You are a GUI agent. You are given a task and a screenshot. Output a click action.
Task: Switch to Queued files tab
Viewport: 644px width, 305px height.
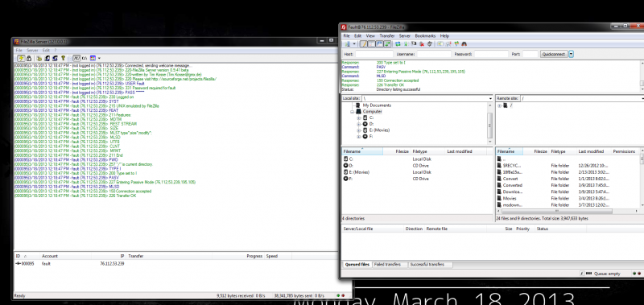pyautogui.click(x=357, y=265)
